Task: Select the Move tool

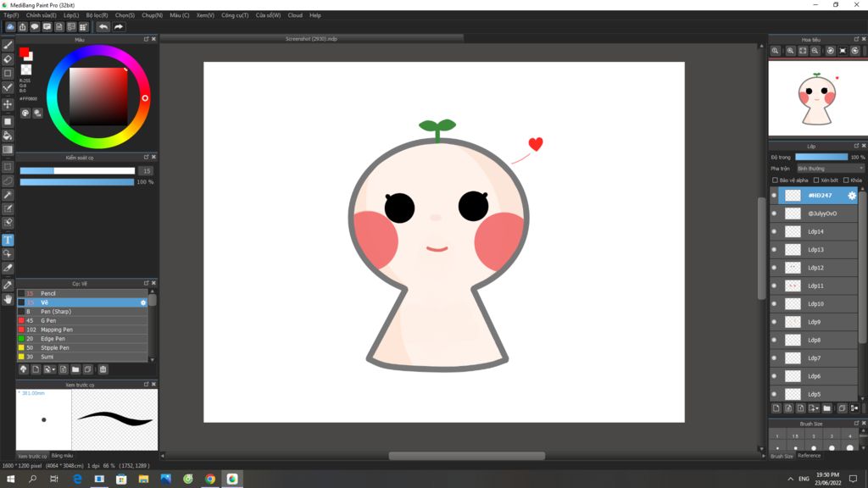Action: (x=8, y=104)
